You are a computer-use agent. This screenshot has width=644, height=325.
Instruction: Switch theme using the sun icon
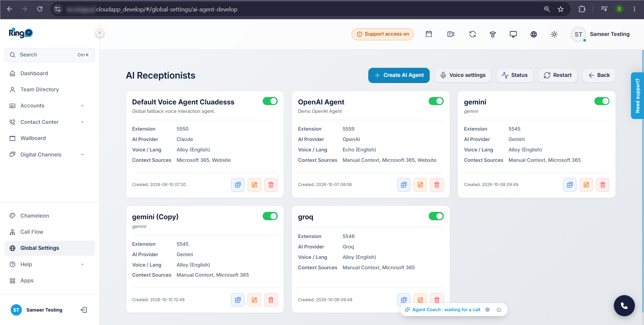pyautogui.click(x=554, y=34)
